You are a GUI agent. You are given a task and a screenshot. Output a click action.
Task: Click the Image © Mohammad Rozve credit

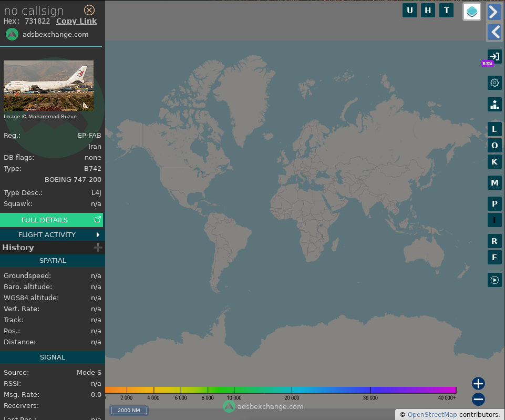(x=40, y=117)
